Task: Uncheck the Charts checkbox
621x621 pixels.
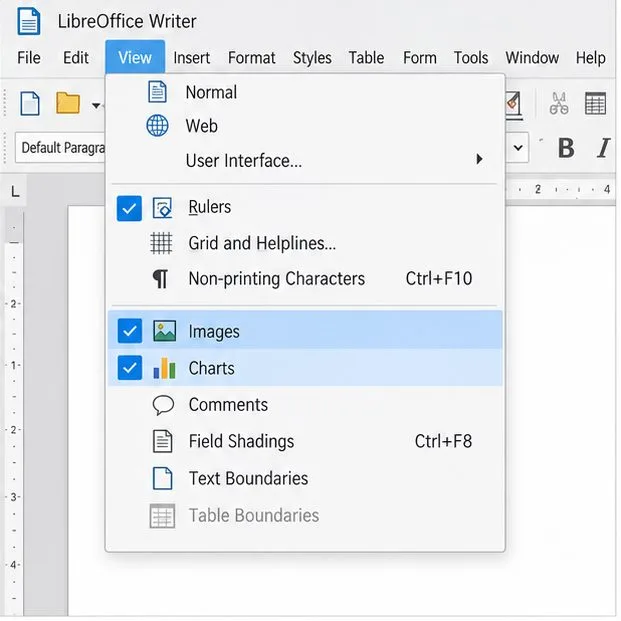Action: pos(130,368)
